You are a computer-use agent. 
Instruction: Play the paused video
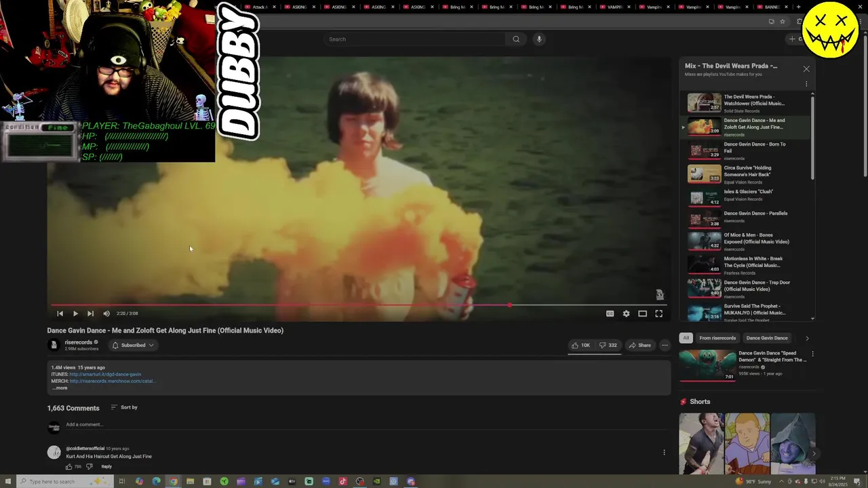coord(75,313)
